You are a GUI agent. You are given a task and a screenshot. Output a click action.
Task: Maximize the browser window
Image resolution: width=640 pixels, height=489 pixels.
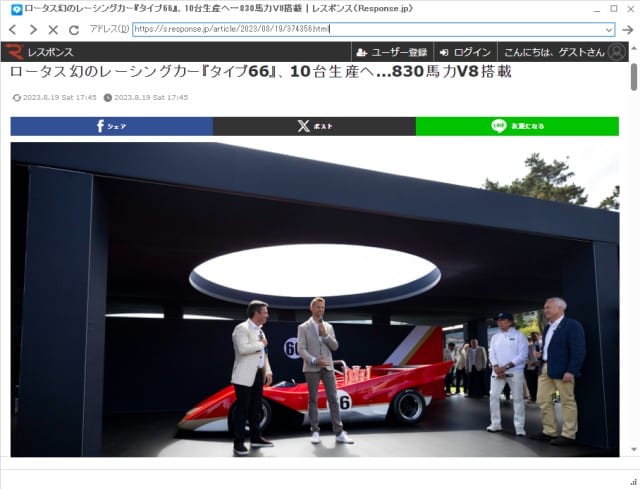[614, 9]
